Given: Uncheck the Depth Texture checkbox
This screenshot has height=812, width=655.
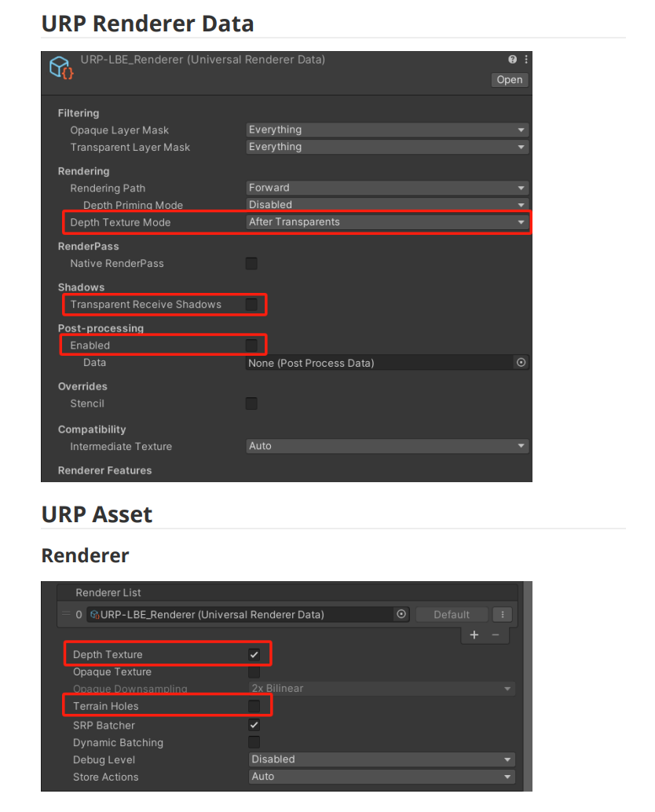Looking at the screenshot, I should 254,655.
